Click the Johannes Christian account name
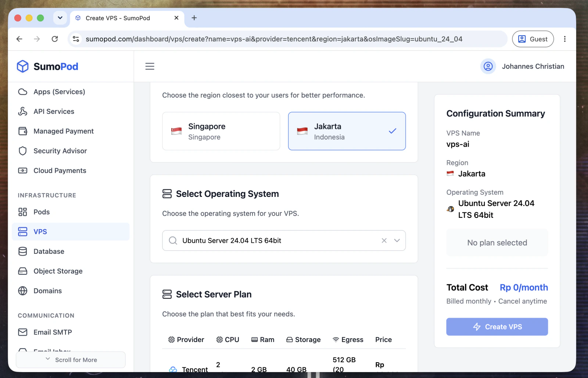This screenshot has width=588, height=378. tap(533, 66)
